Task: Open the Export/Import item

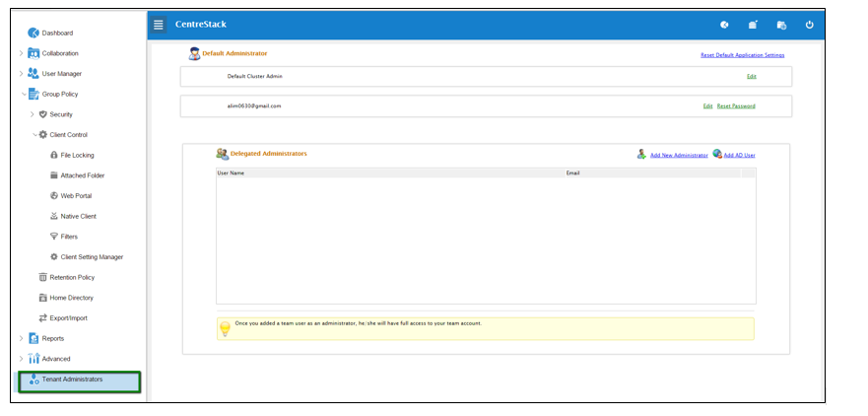Action: (x=63, y=318)
